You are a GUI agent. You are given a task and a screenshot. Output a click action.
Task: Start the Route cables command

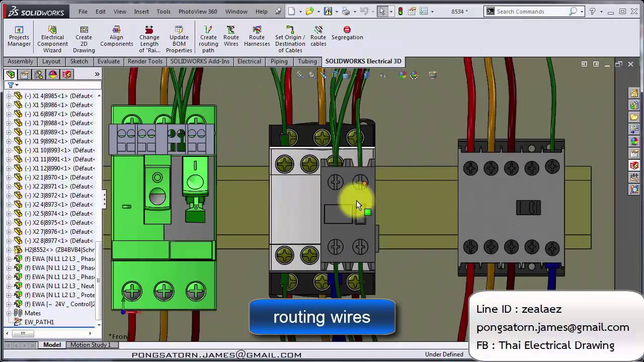click(318, 37)
